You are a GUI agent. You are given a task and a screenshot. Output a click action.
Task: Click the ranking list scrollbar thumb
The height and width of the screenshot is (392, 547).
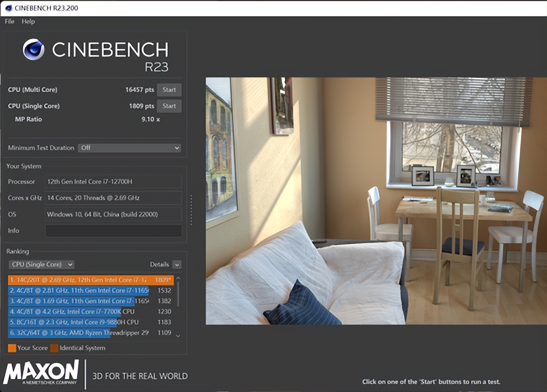point(178,294)
